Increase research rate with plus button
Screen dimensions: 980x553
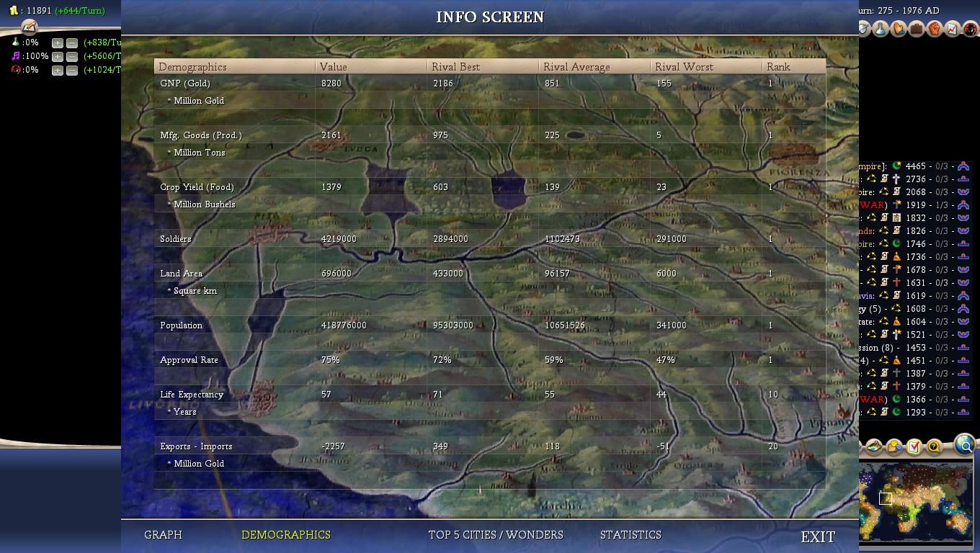coord(58,43)
